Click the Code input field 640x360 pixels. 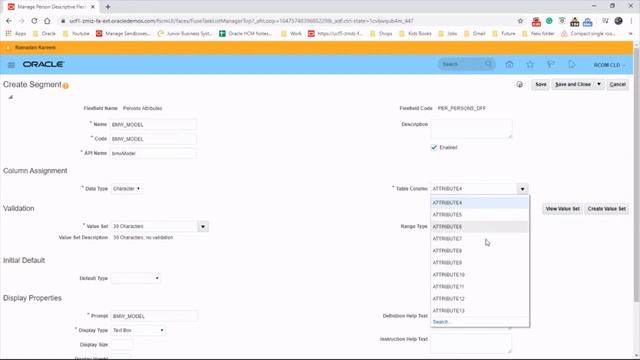(153, 139)
